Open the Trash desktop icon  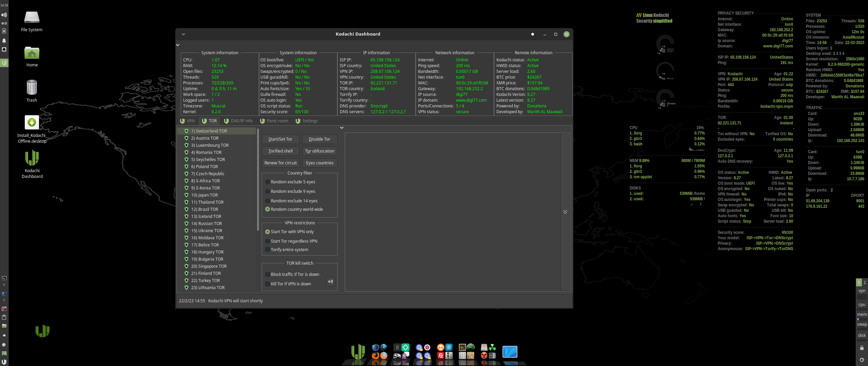(x=32, y=91)
